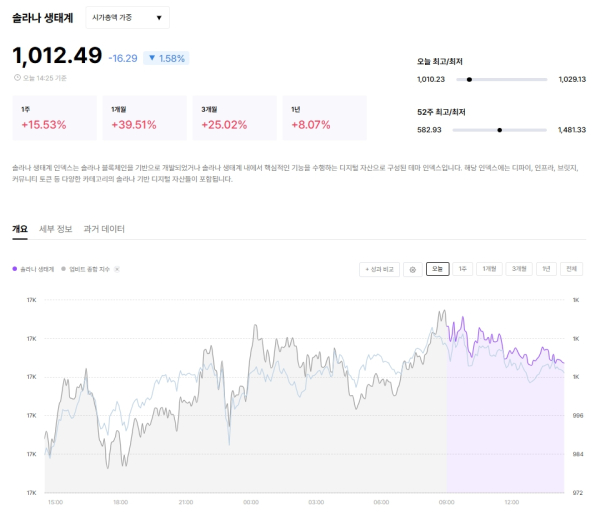Click the clock icon beside 오늘 14:25 기준
The height and width of the screenshot is (518, 600).
17,77
